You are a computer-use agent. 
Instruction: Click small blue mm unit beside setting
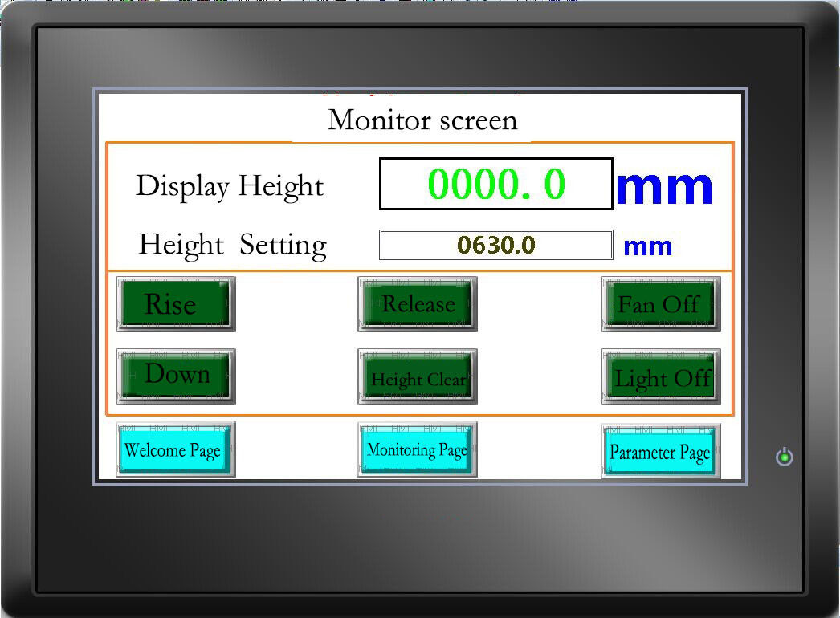pos(647,246)
